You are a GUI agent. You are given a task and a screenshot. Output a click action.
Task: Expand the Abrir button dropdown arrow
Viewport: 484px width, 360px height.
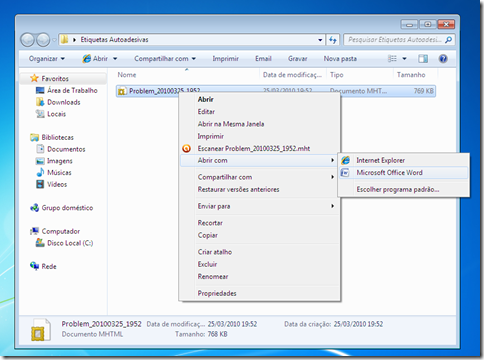(x=115, y=59)
